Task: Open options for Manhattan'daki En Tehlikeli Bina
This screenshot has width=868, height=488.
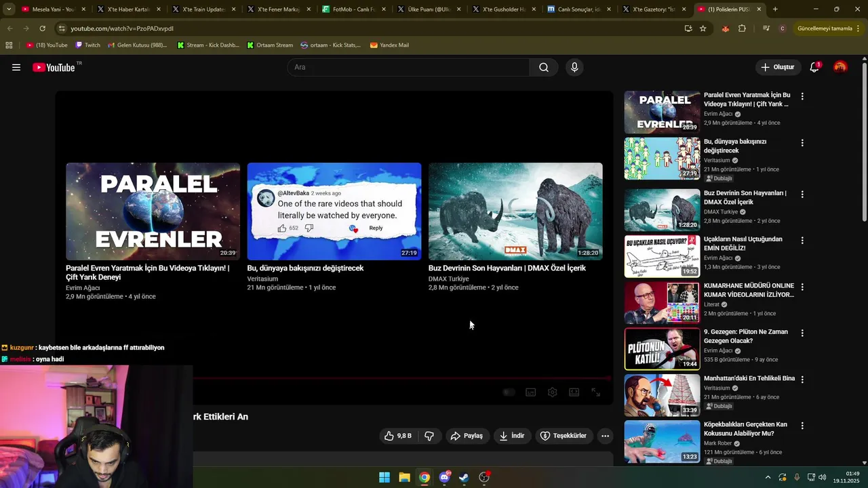Action: coord(802,380)
